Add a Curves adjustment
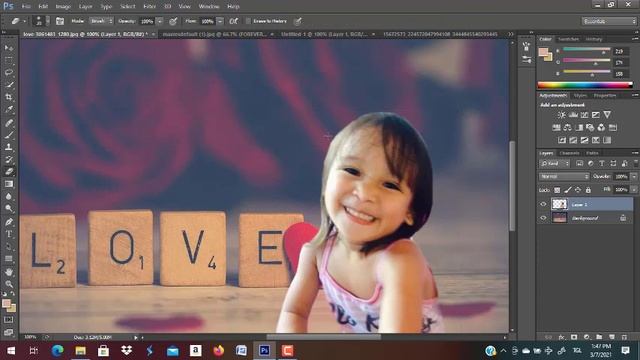Image resolution: width=640 pixels, height=360 pixels. click(x=584, y=115)
